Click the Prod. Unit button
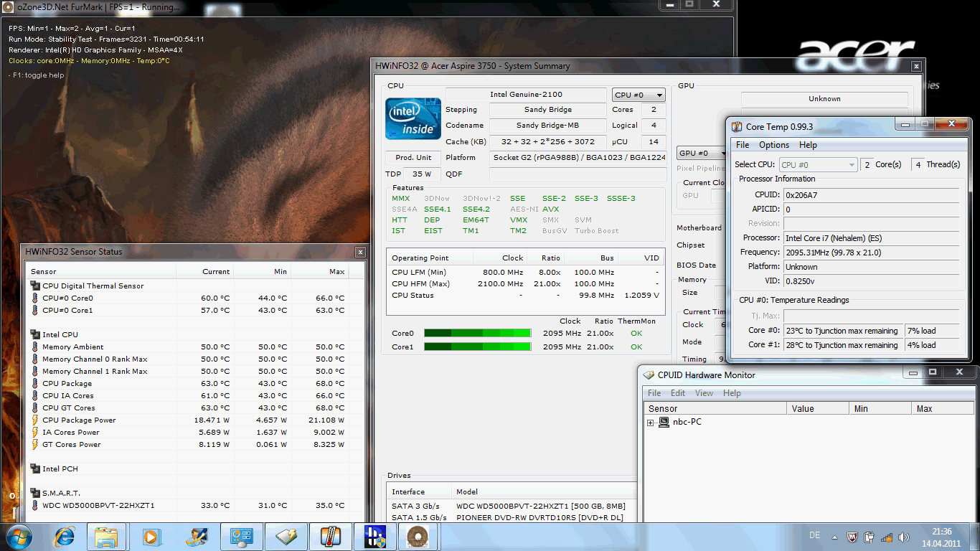The width and height of the screenshot is (980, 551). tap(414, 157)
